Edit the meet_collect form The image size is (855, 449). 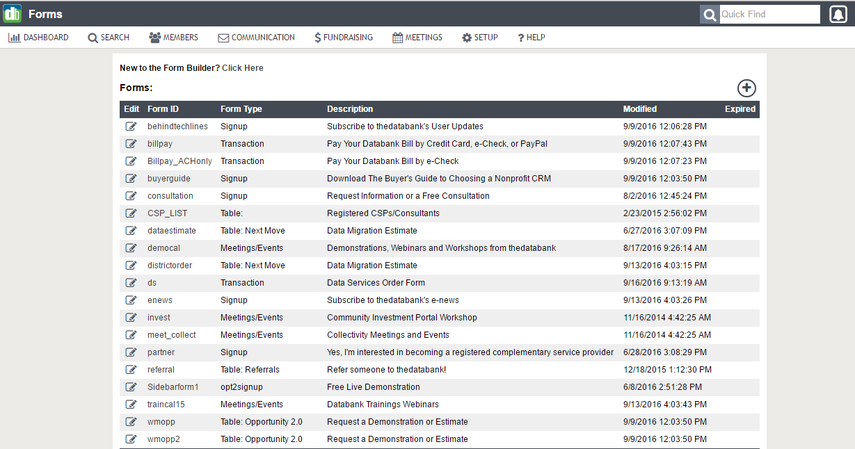[x=131, y=334]
